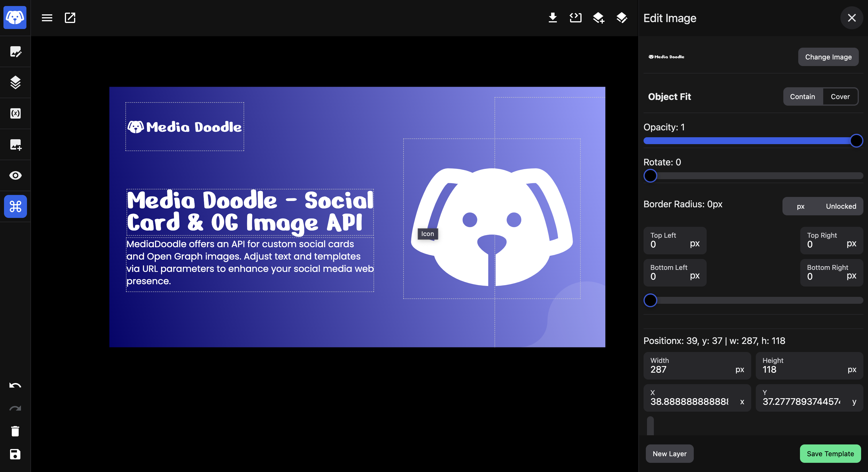This screenshot has height=472, width=868.
Task: Select Cover object fit
Action: click(840, 97)
